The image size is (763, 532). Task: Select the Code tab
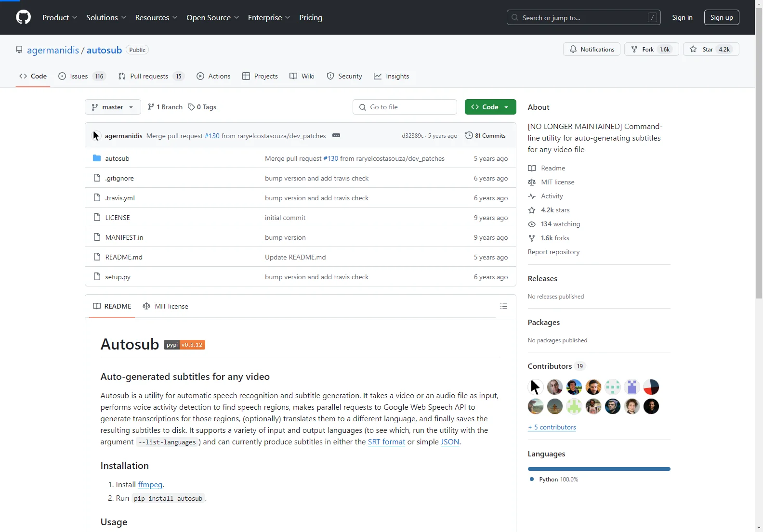(x=33, y=76)
